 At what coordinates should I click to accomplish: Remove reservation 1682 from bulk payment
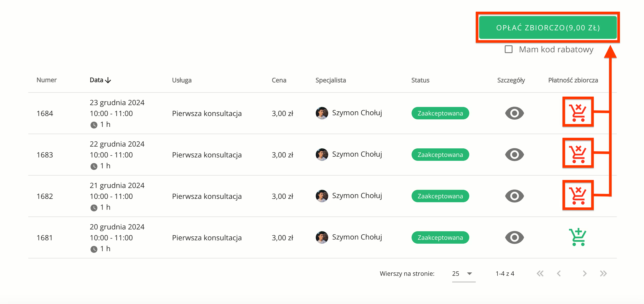[x=578, y=196]
